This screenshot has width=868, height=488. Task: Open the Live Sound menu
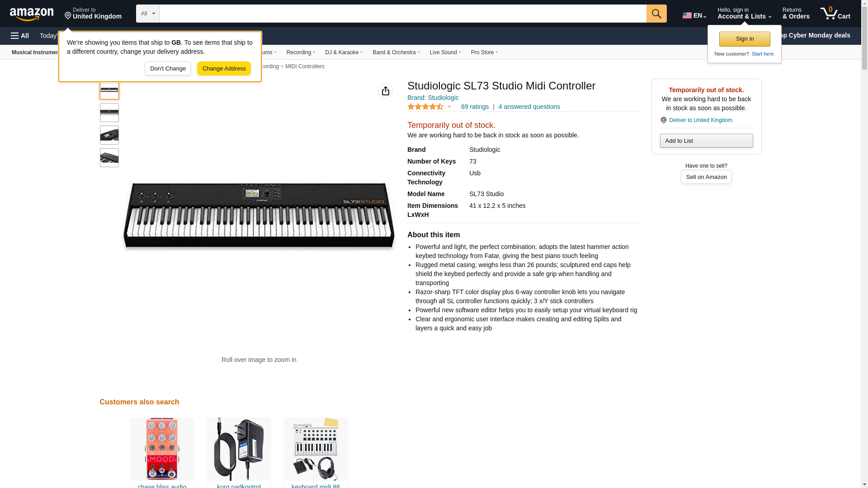tap(445, 52)
